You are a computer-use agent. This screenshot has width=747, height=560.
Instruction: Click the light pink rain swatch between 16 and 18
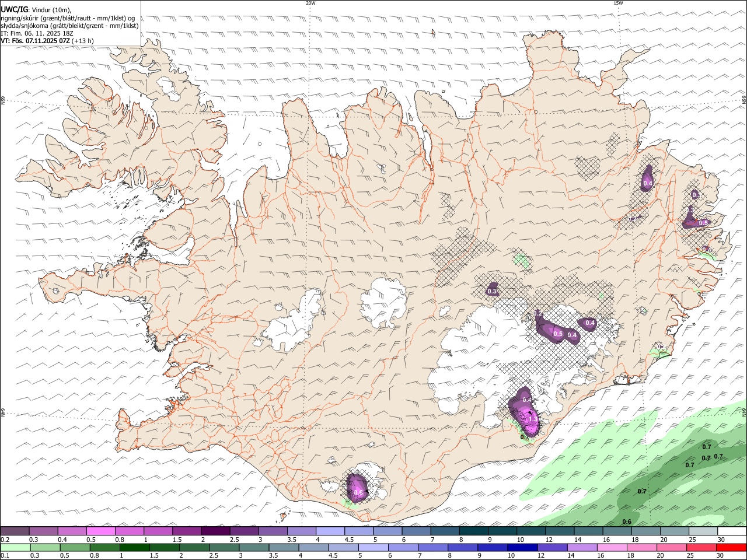[612, 547]
